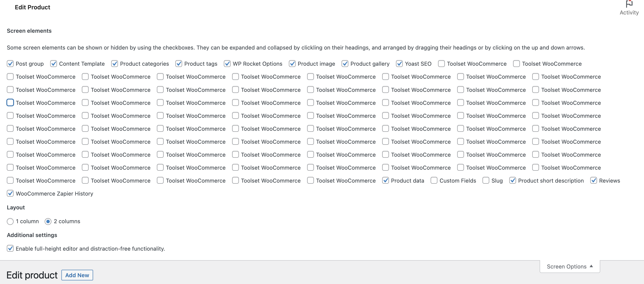Toggle the Content Template checkbox
This screenshot has height=284, width=644.
(x=54, y=64)
